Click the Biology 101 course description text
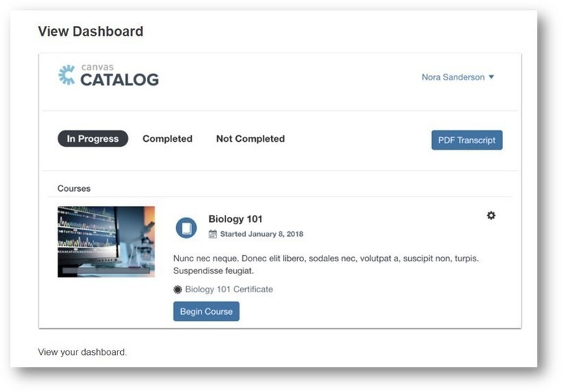 pos(326,264)
